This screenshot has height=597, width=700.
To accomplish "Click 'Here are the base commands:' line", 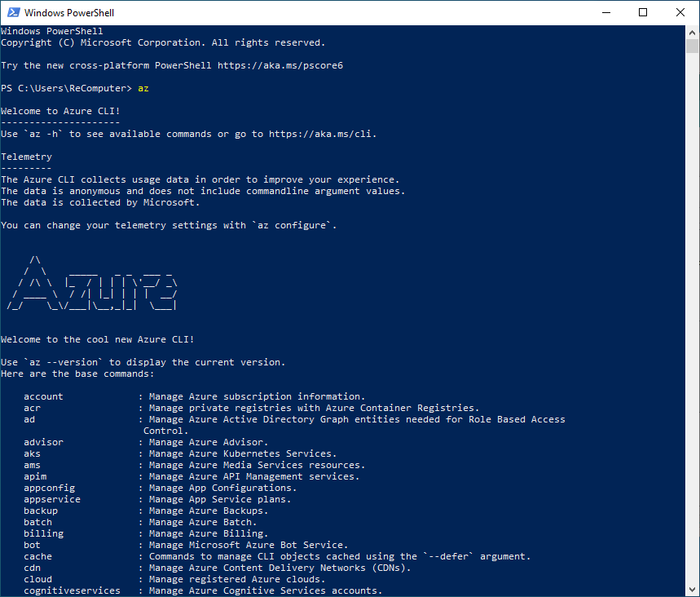I will click(x=77, y=374).
